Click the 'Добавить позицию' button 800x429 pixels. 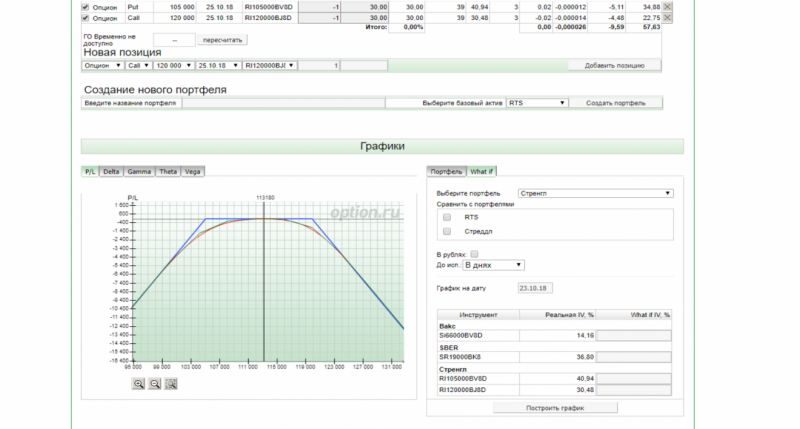coord(615,65)
